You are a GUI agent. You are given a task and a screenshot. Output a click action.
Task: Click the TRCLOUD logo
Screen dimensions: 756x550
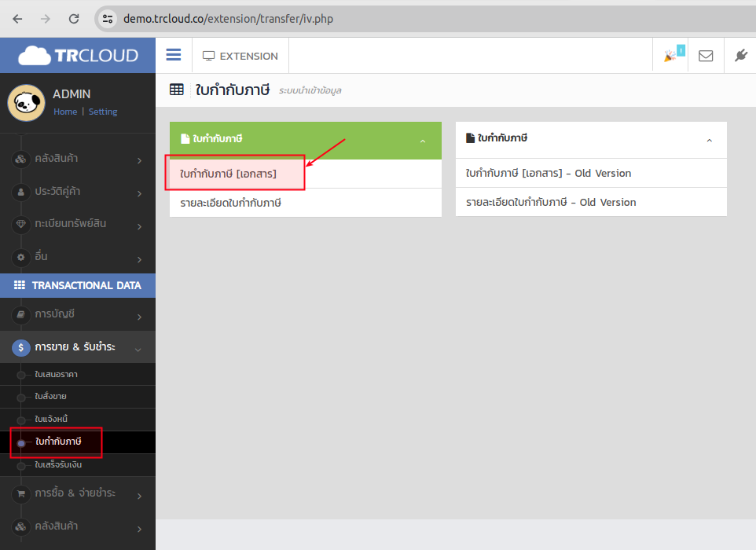pyautogui.click(x=78, y=56)
